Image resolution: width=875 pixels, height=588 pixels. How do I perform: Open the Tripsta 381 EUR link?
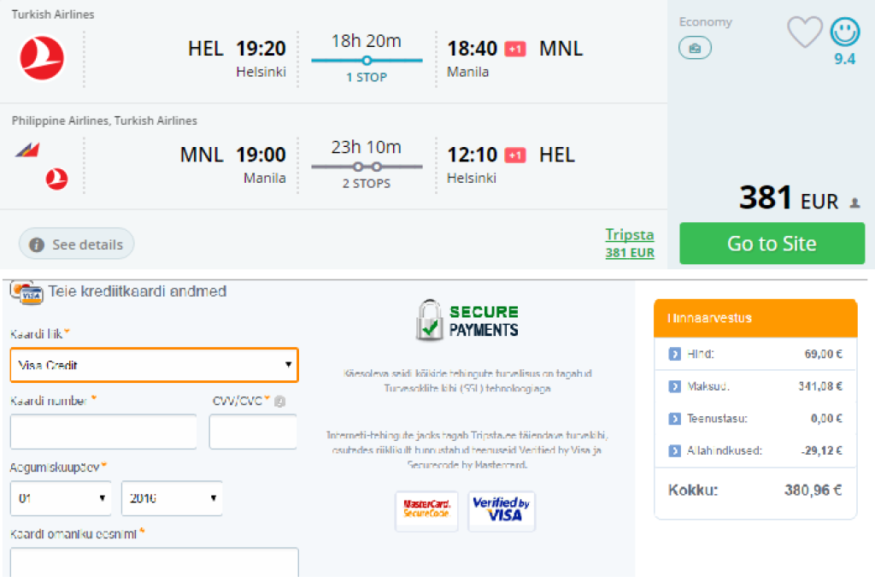[x=630, y=243]
